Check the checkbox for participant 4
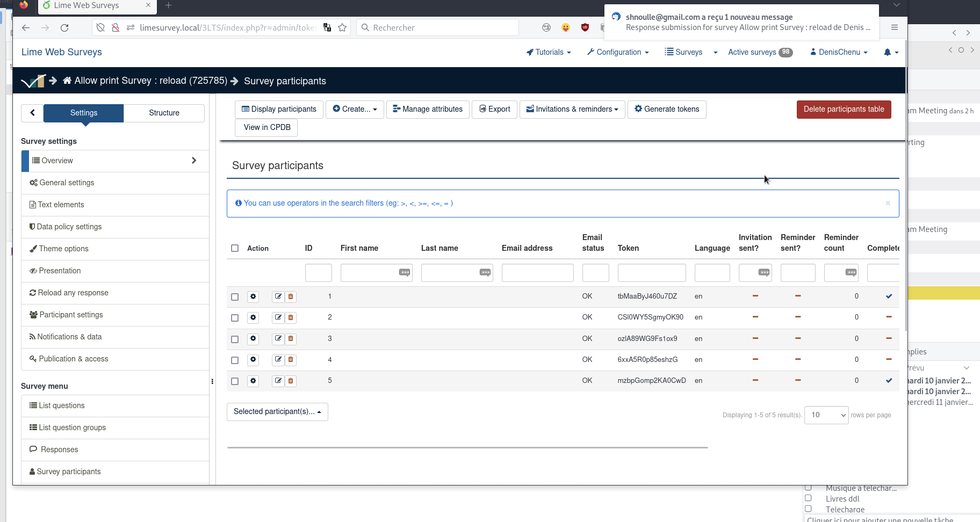The image size is (980, 522). pos(235,360)
